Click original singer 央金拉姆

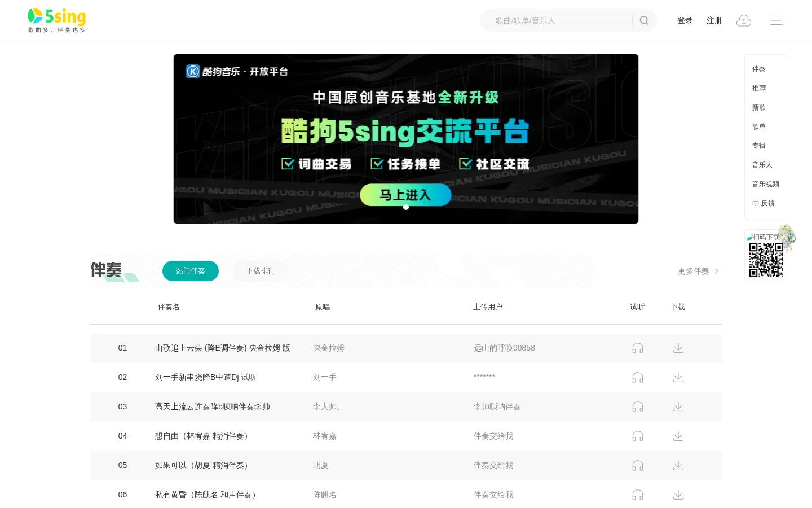(x=329, y=348)
